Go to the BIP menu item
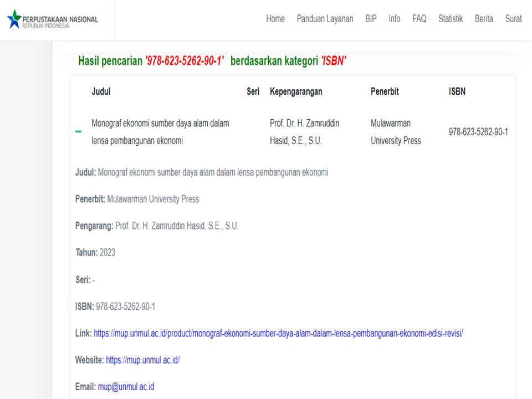 (371, 19)
